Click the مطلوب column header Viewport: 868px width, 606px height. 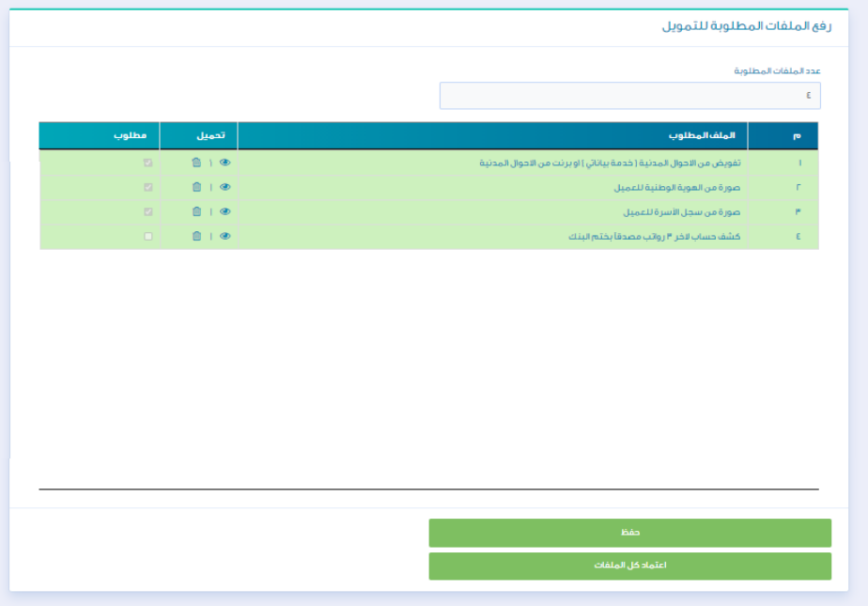tap(99, 135)
